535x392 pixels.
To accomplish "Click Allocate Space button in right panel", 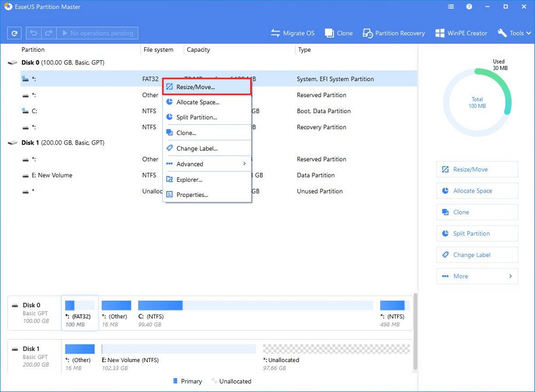I will point(477,191).
